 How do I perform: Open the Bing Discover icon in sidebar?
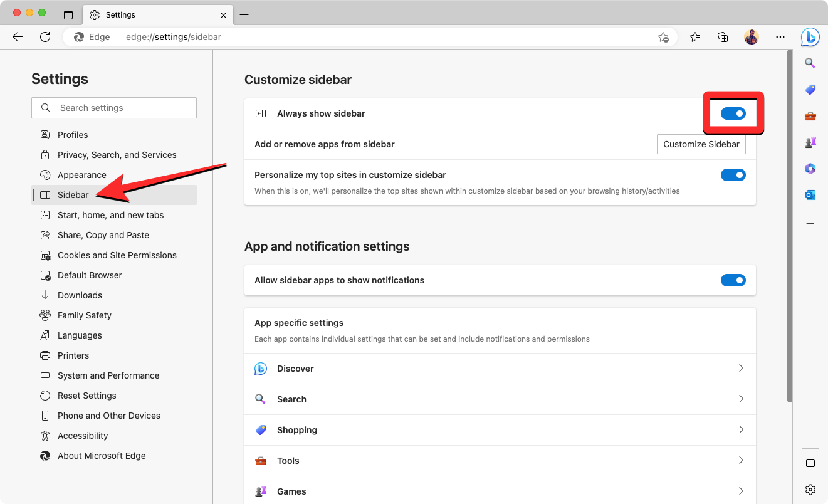point(810,38)
